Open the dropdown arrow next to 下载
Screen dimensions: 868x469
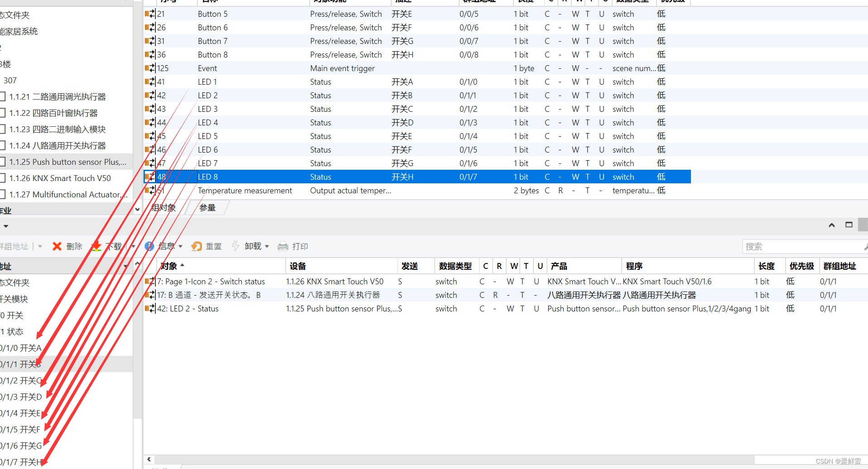(133, 246)
